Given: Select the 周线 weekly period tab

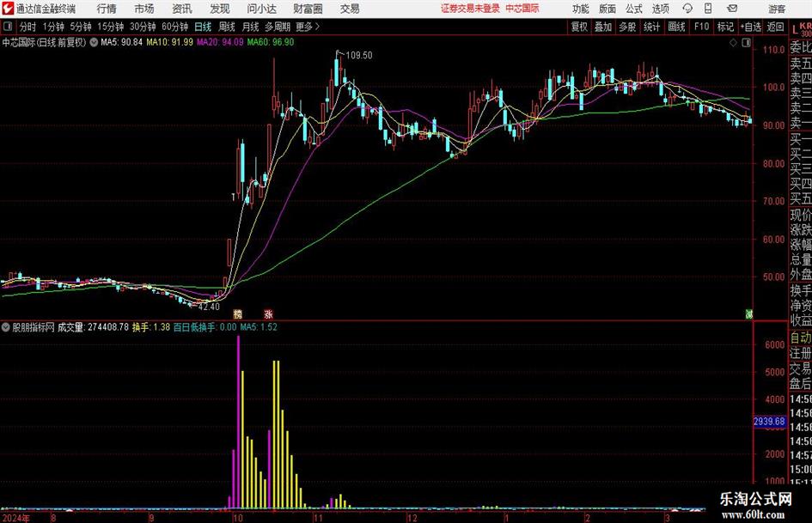Looking at the screenshot, I should [x=227, y=27].
